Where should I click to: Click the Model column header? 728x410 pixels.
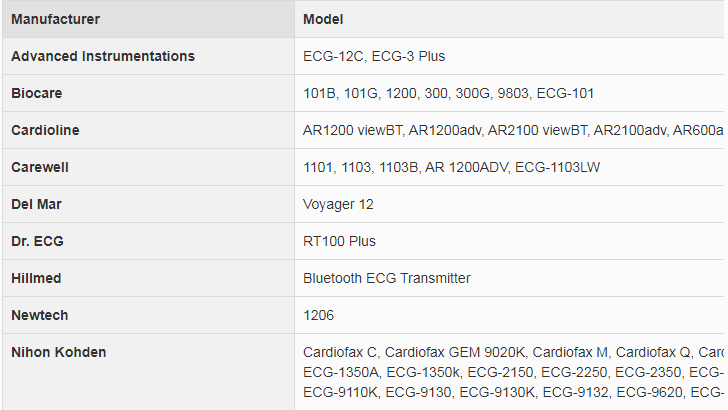[x=323, y=19]
